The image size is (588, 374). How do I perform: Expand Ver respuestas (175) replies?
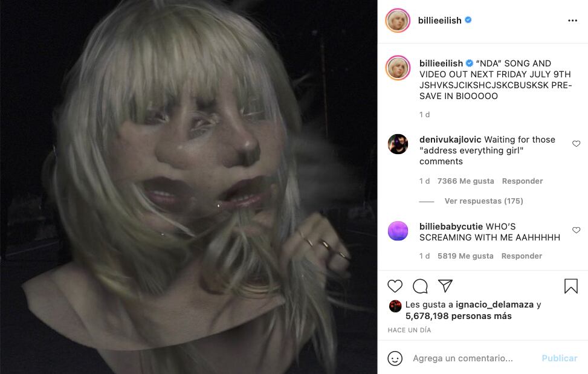click(483, 201)
